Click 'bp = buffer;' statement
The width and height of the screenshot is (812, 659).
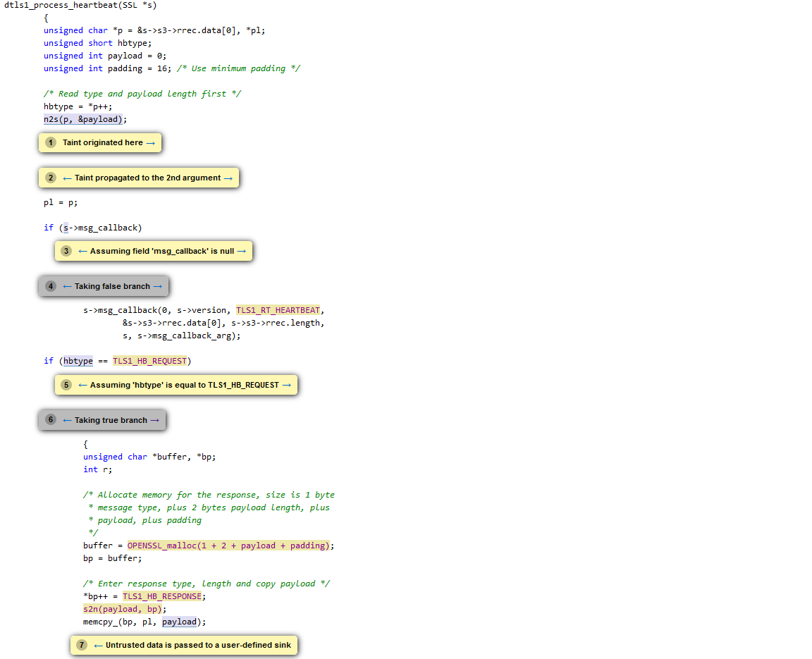coord(112,559)
